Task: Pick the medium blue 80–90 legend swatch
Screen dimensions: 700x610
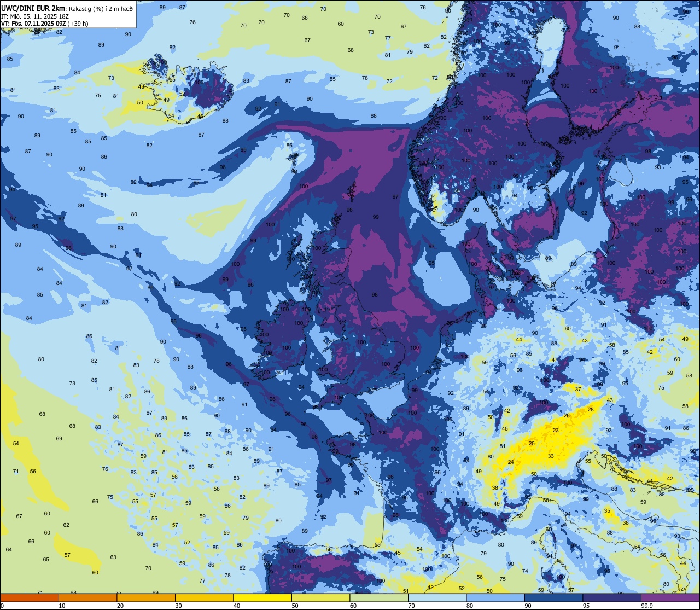Action: pos(495,597)
